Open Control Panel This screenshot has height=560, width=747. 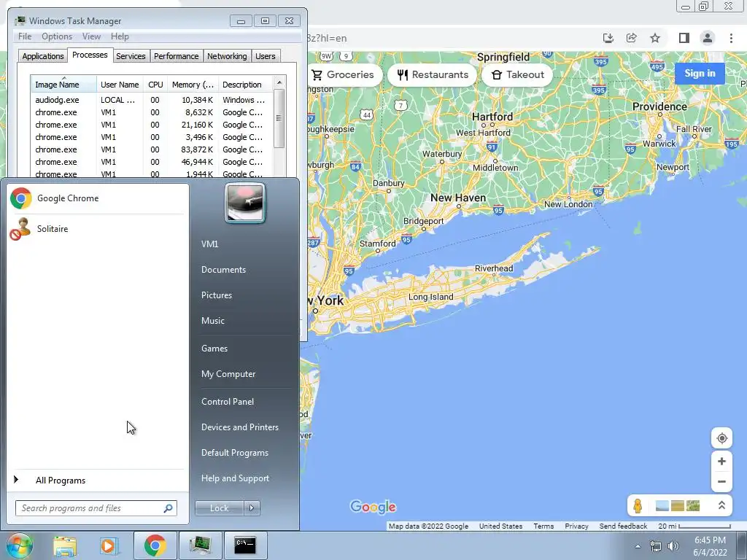(x=228, y=402)
